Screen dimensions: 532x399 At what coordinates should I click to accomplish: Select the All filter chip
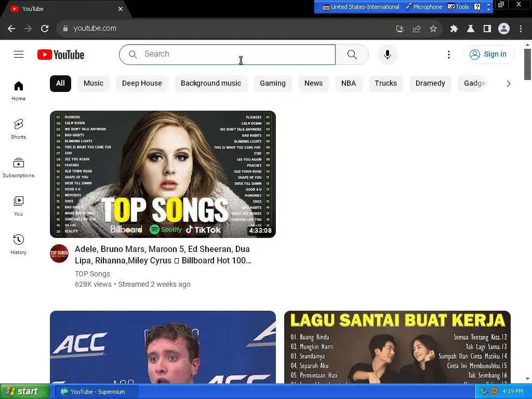click(60, 84)
